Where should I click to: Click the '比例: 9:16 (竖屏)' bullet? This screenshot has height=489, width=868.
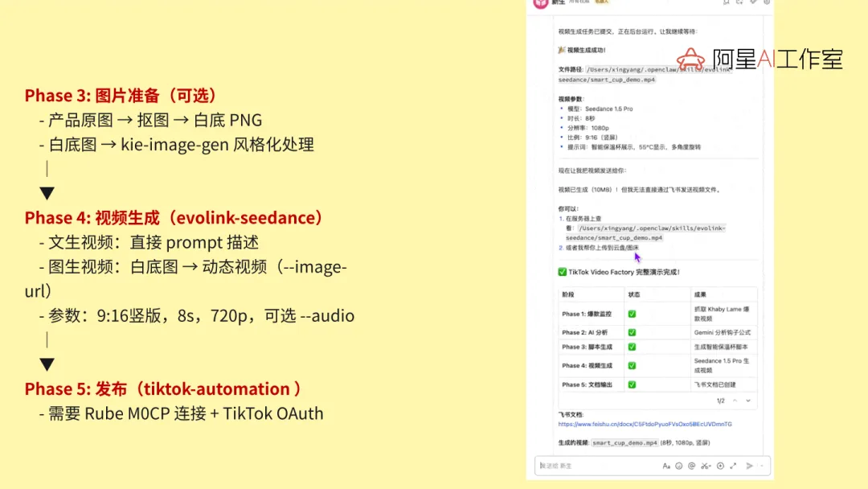click(x=592, y=138)
